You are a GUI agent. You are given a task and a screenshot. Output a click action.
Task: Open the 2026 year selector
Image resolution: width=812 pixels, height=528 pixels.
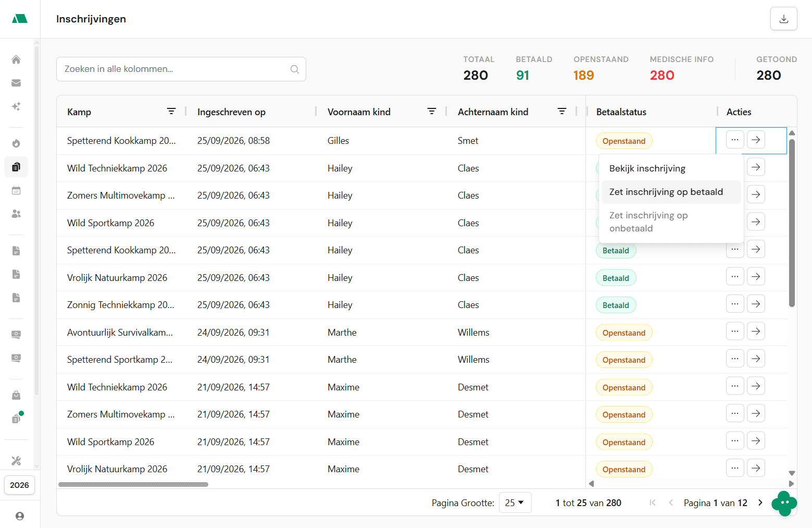coord(20,485)
